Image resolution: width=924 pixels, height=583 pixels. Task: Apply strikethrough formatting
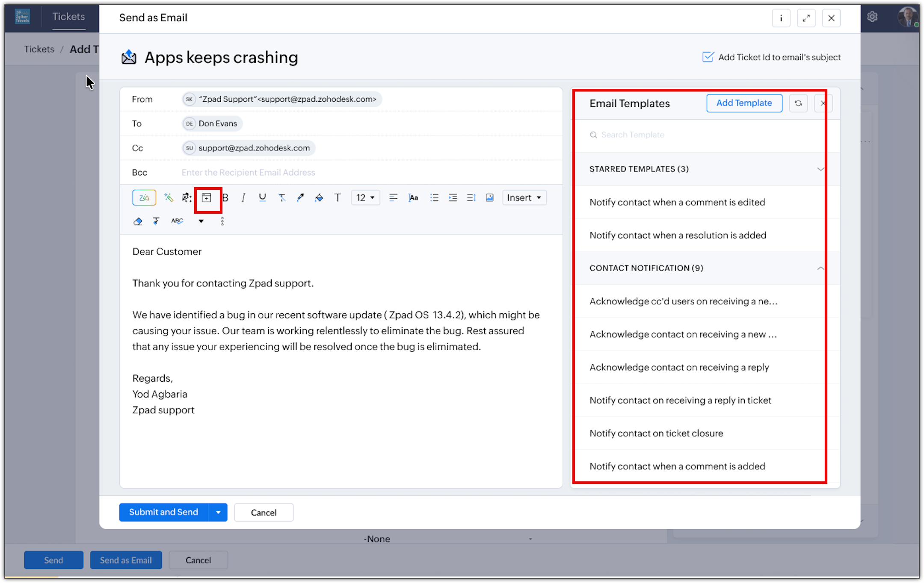281,197
